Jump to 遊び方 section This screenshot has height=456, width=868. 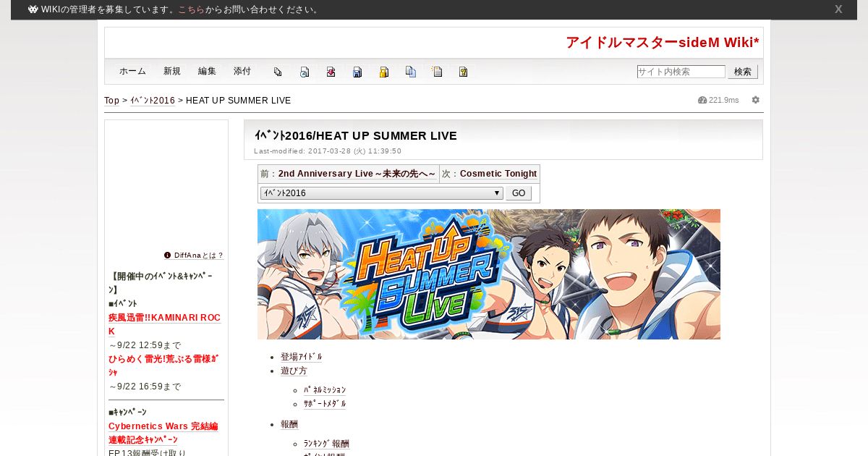[294, 371]
